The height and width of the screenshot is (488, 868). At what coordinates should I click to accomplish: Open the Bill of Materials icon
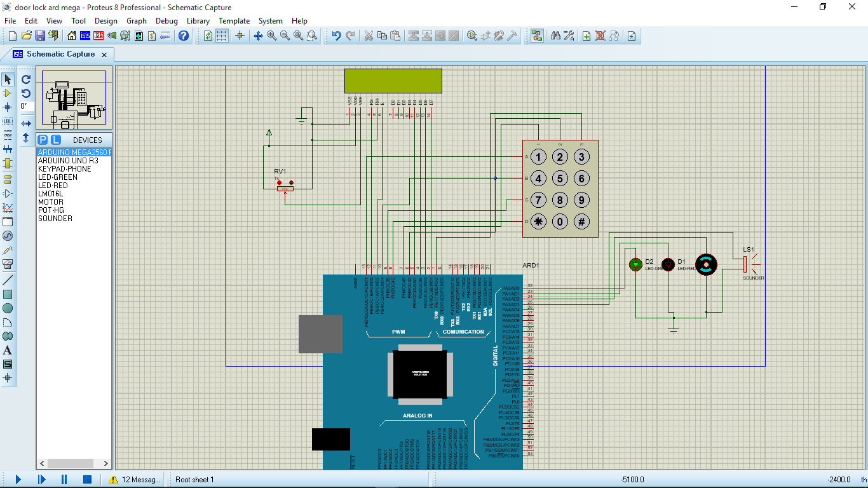coord(153,36)
